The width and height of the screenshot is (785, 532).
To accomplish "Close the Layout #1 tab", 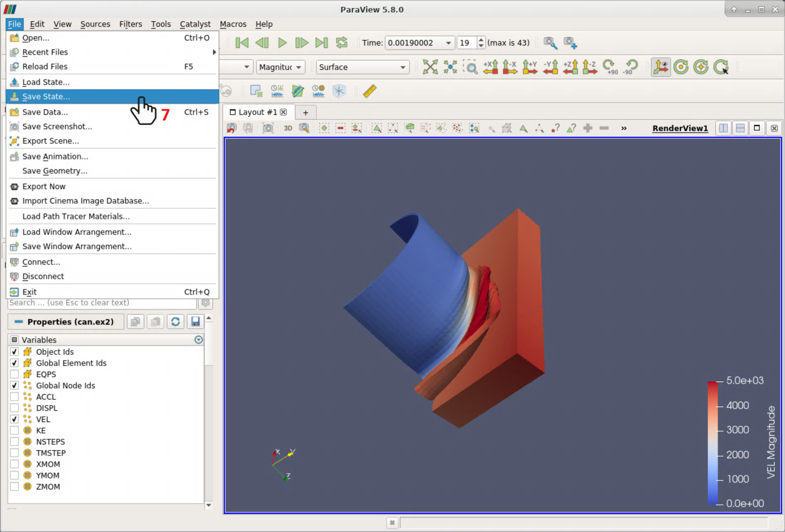I will click(x=283, y=112).
